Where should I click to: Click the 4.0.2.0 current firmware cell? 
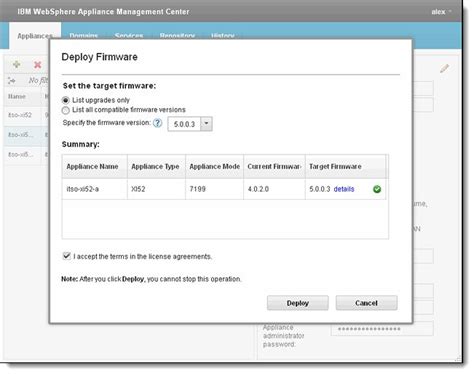coord(274,189)
